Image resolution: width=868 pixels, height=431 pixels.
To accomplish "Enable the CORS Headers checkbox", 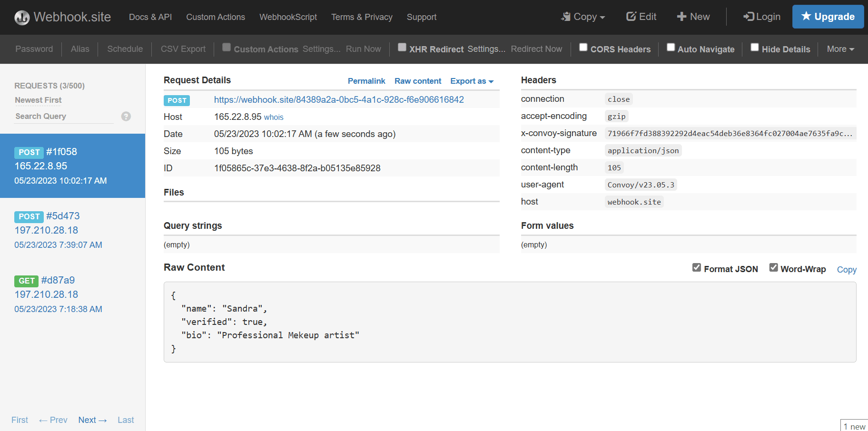I will click(x=583, y=47).
